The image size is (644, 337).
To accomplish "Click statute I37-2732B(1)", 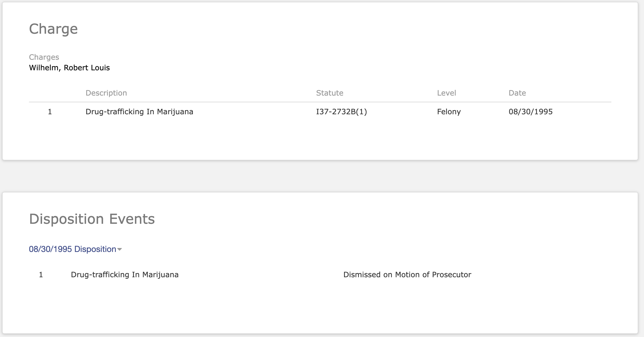I will (341, 112).
